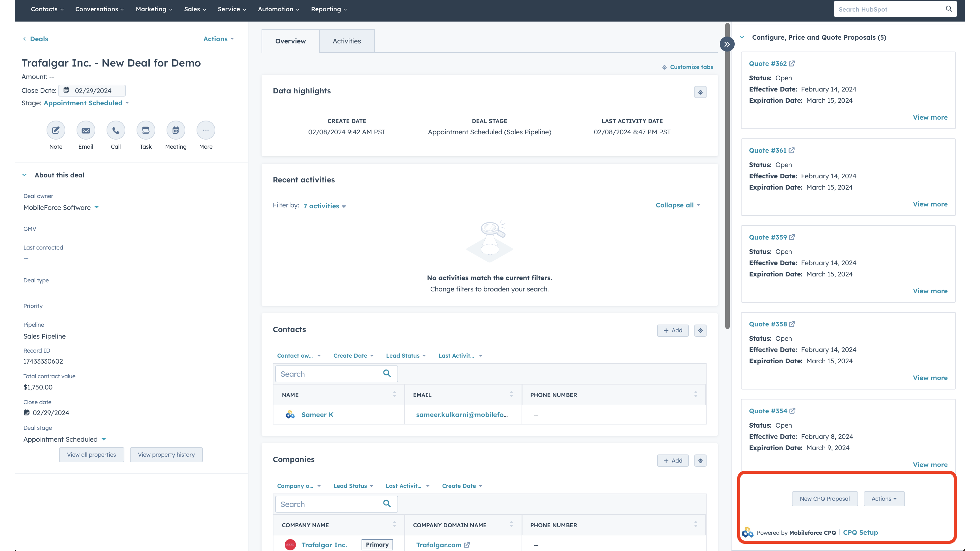Click New CPQ Proposal button
This screenshot has height=551, width=980.
[x=824, y=499]
